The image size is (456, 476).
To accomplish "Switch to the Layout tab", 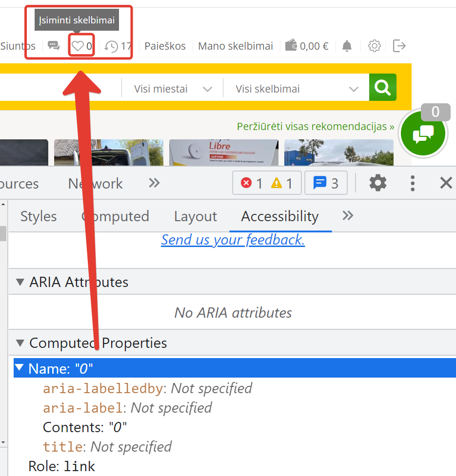I will click(196, 216).
